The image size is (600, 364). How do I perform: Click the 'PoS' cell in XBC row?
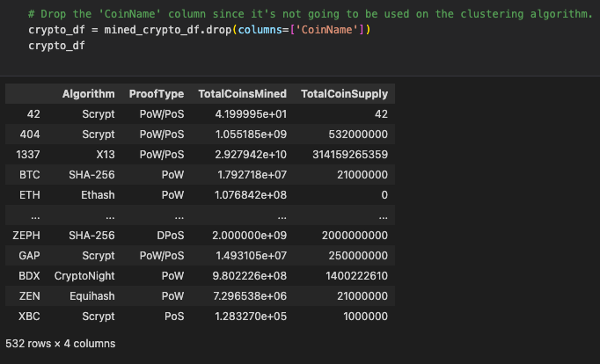[x=174, y=317]
